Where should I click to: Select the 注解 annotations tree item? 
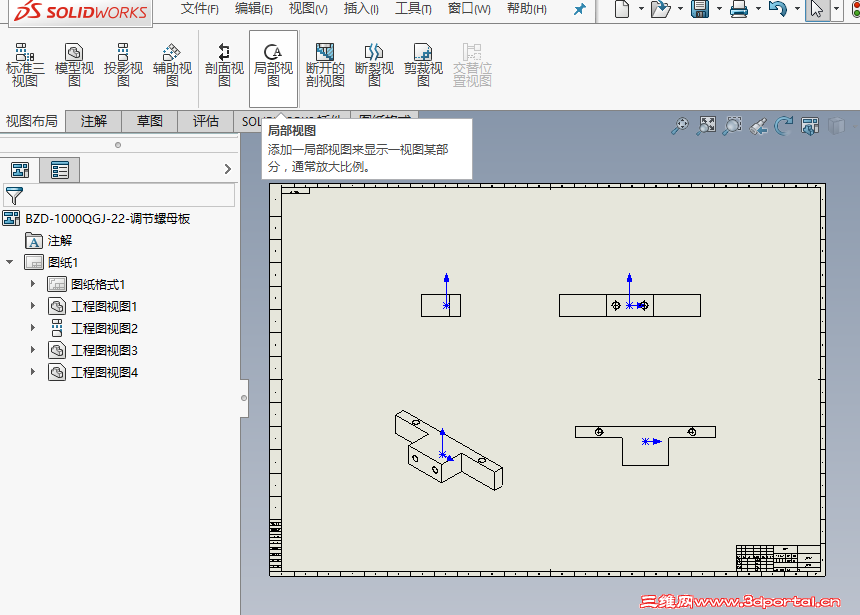point(60,241)
